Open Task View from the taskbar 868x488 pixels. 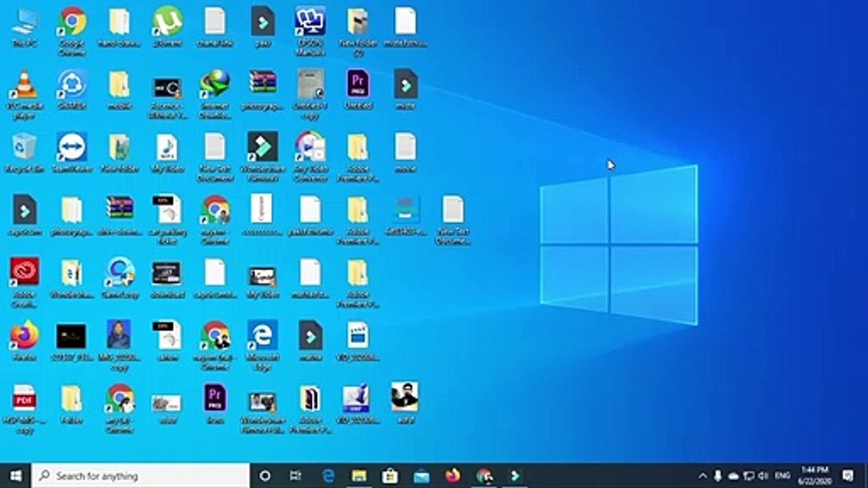click(295, 476)
